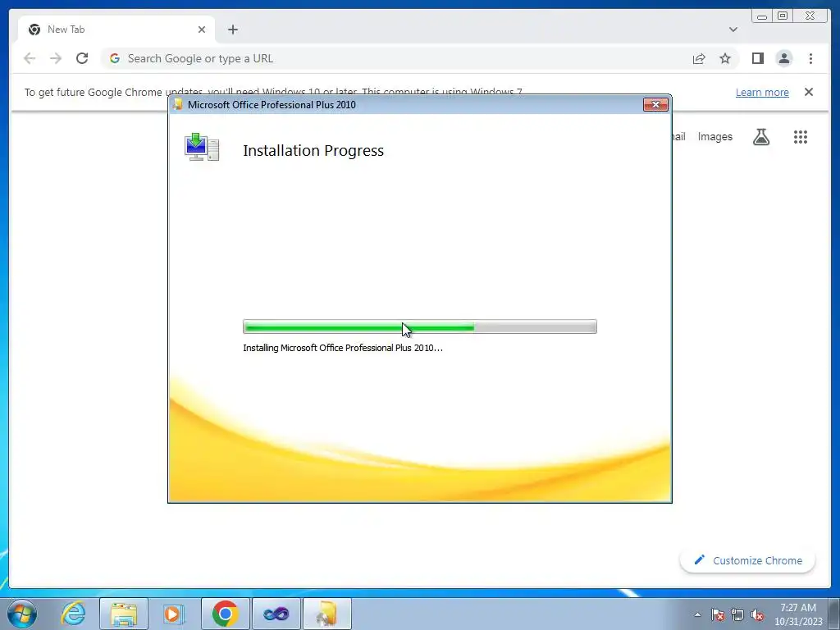This screenshot has width=840, height=630.
Task: Expand the tab search chevron
Action: pyautogui.click(x=733, y=30)
